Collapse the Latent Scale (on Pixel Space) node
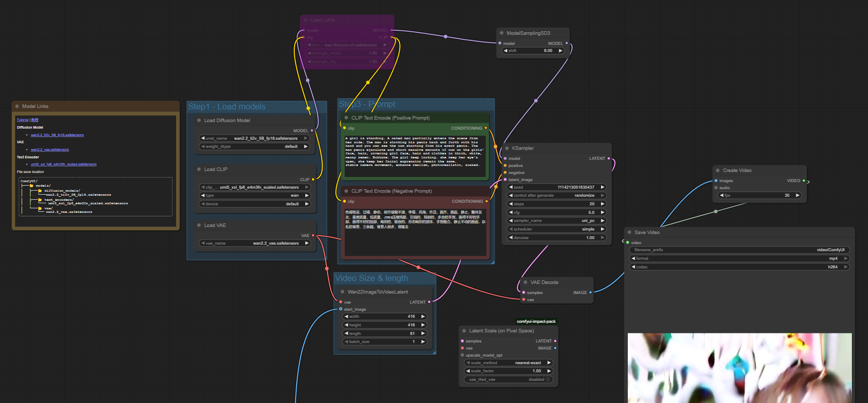 pyautogui.click(x=464, y=331)
